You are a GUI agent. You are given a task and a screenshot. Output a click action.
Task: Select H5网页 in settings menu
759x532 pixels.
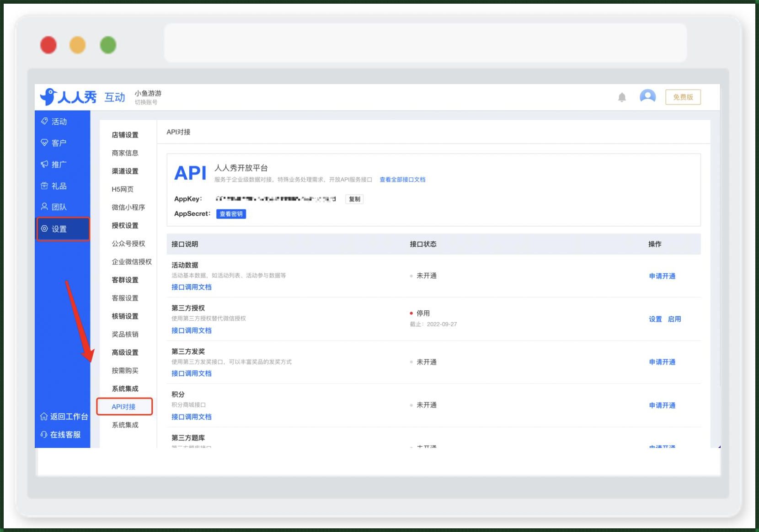pyautogui.click(x=123, y=189)
